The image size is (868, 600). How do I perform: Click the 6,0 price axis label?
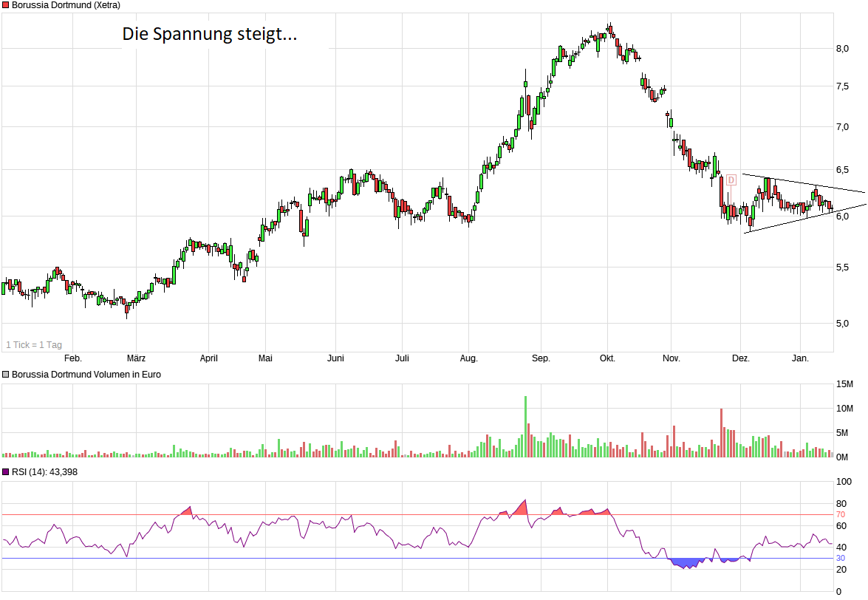843,217
